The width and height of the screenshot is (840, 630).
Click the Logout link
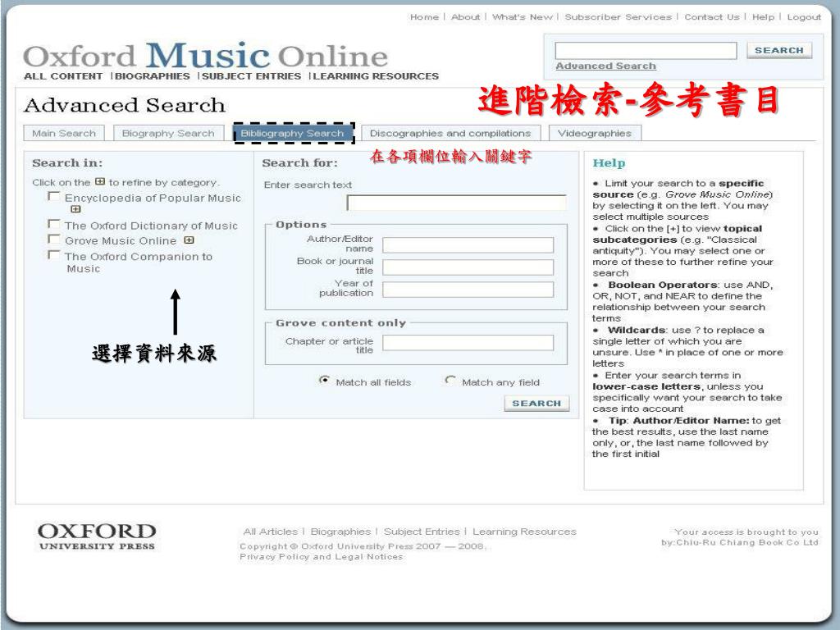pyautogui.click(x=804, y=17)
